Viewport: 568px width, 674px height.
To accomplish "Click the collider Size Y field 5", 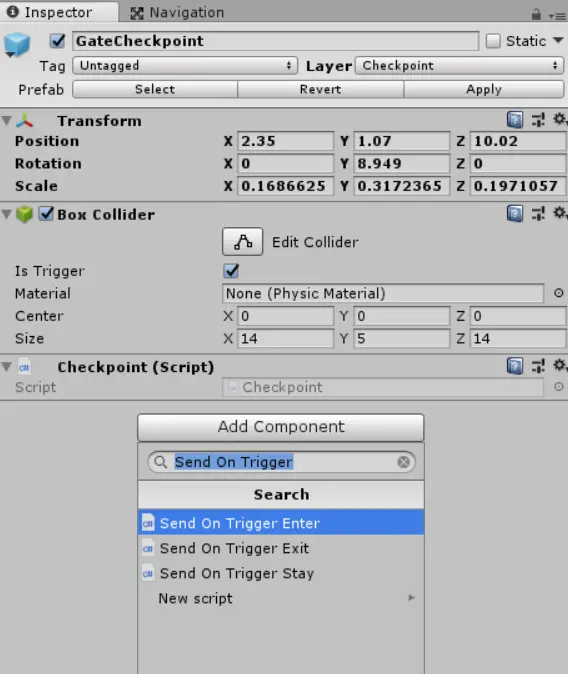I will click(402, 338).
